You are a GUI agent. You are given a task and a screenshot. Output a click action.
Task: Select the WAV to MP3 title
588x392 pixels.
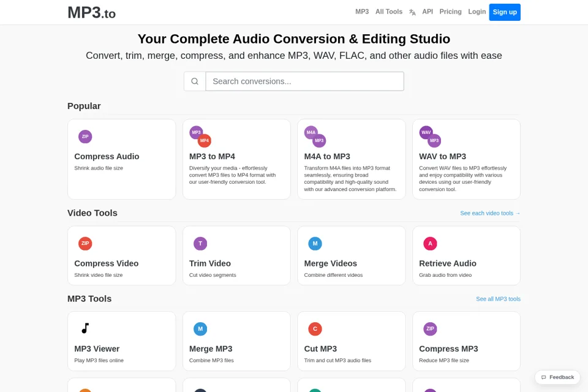click(x=442, y=156)
